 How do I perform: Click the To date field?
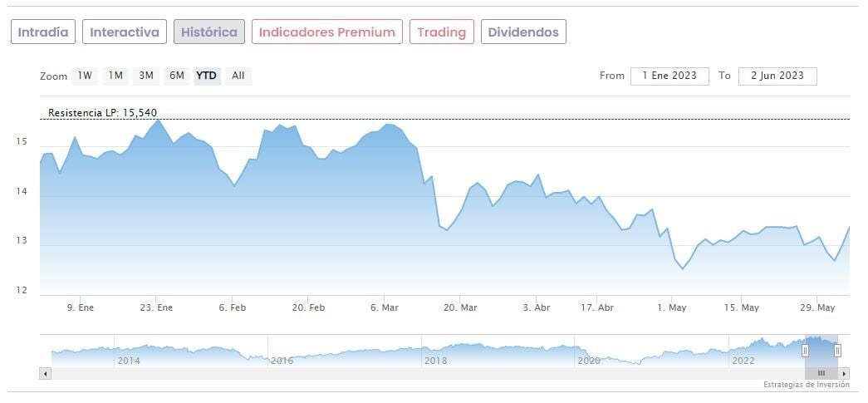pyautogui.click(x=777, y=76)
